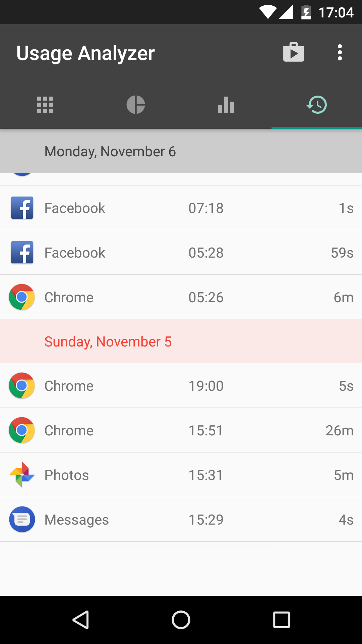Select the usage history clock tab
Image resolution: width=362 pixels, height=644 pixels.
(317, 105)
